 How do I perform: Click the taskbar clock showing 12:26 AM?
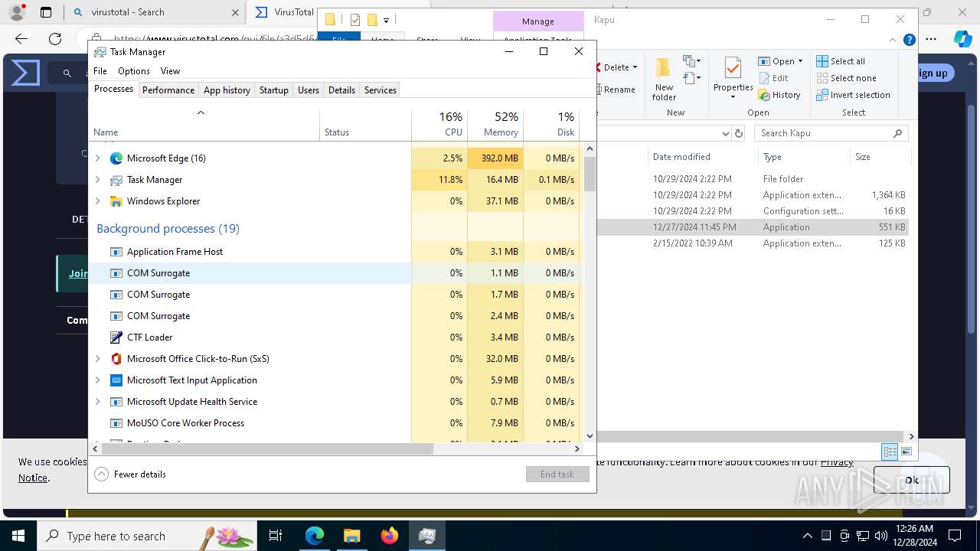point(915,536)
